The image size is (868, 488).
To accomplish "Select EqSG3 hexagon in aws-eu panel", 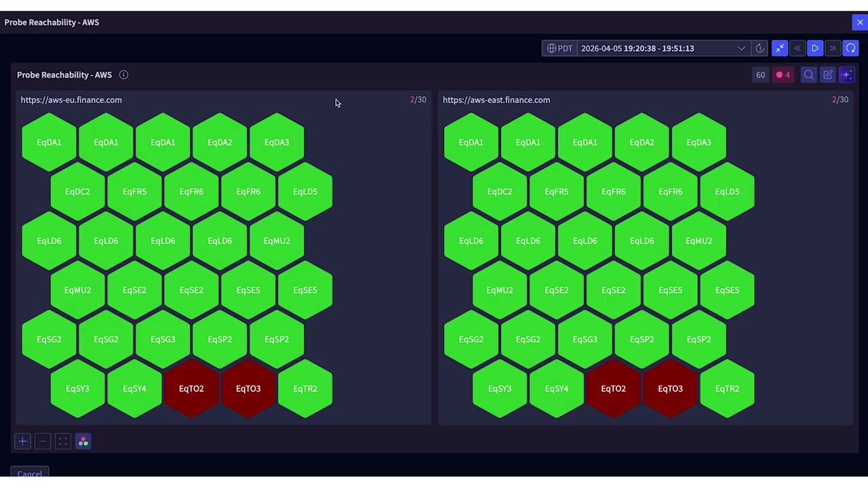I will tap(163, 340).
